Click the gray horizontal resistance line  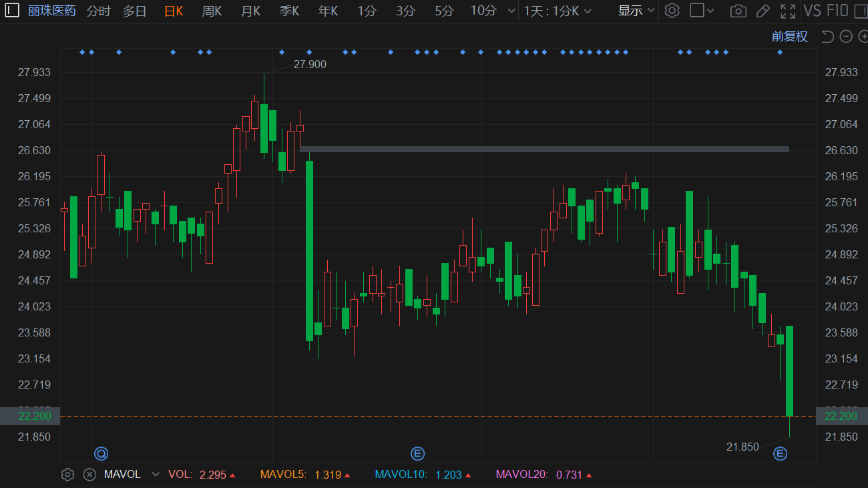point(544,149)
